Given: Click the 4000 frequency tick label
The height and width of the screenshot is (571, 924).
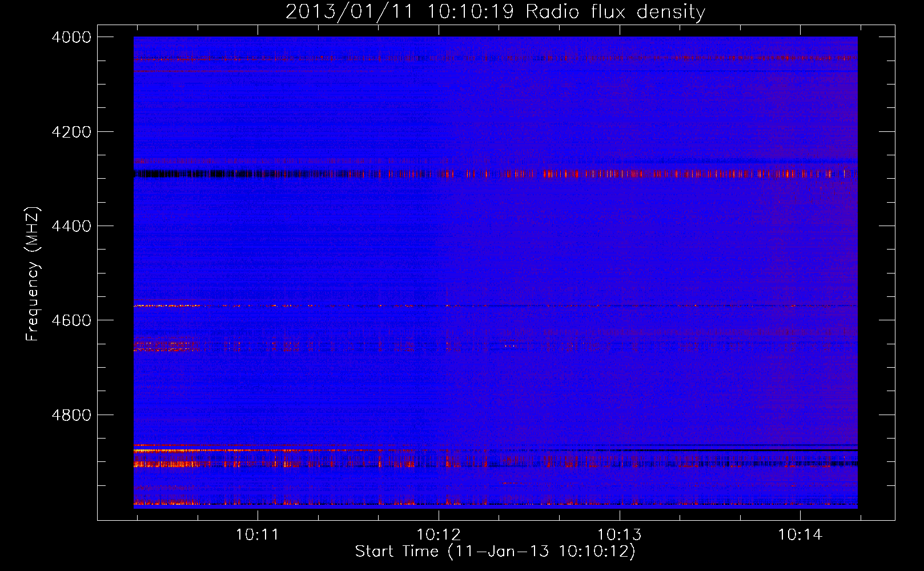Looking at the screenshot, I should [x=71, y=37].
